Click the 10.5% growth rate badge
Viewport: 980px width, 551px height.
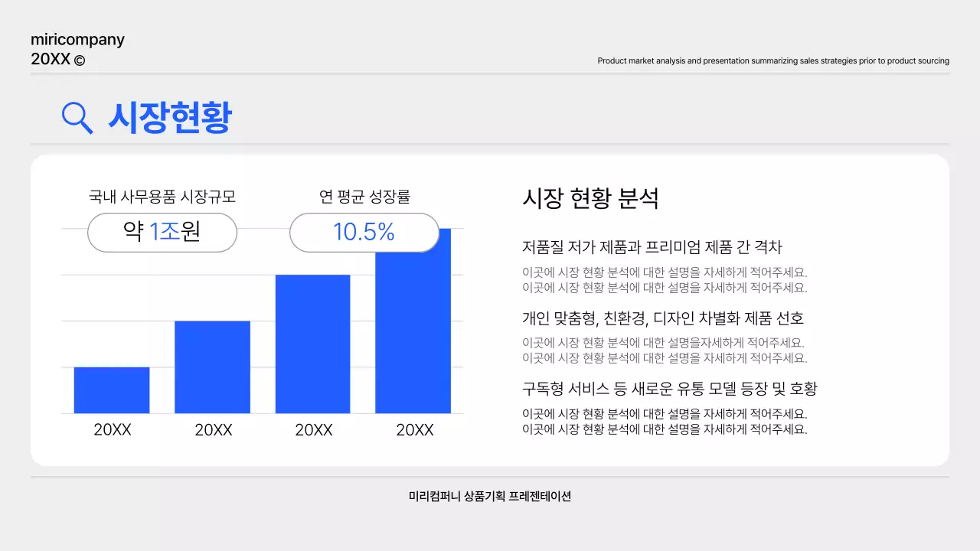pos(364,232)
